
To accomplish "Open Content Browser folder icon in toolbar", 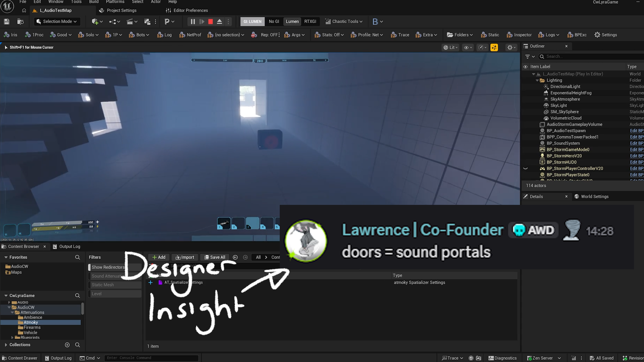I will coord(20,22).
